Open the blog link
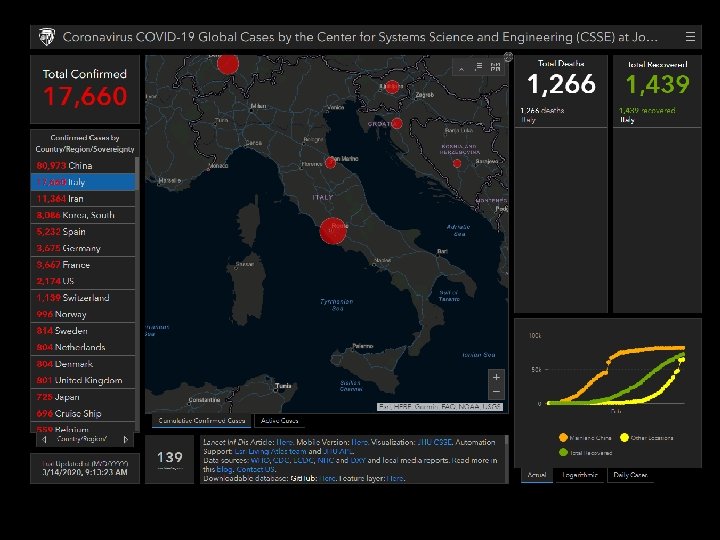Image resolution: width=720 pixels, height=540 pixels. pos(225,469)
